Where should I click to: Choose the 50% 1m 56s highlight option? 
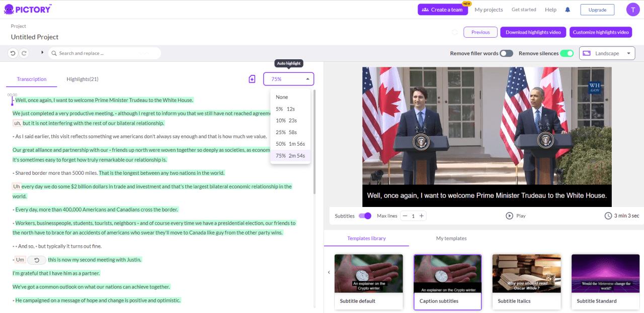point(290,144)
